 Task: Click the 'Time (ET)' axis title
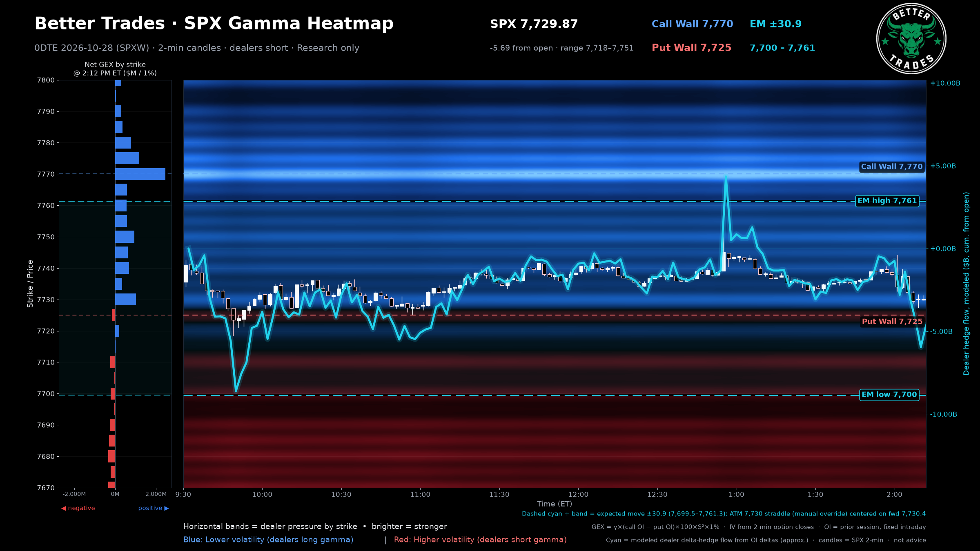point(555,504)
